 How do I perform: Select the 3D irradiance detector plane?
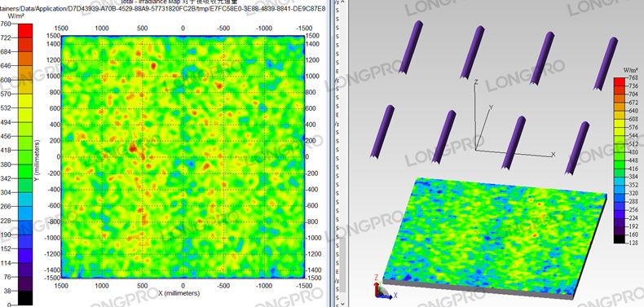click(494, 237)
